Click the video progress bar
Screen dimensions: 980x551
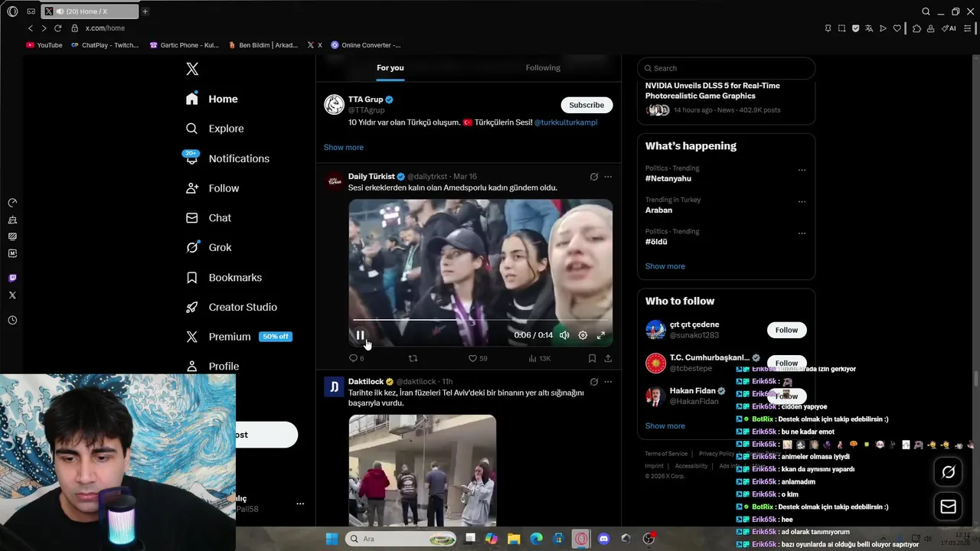[x=480, y=320]
